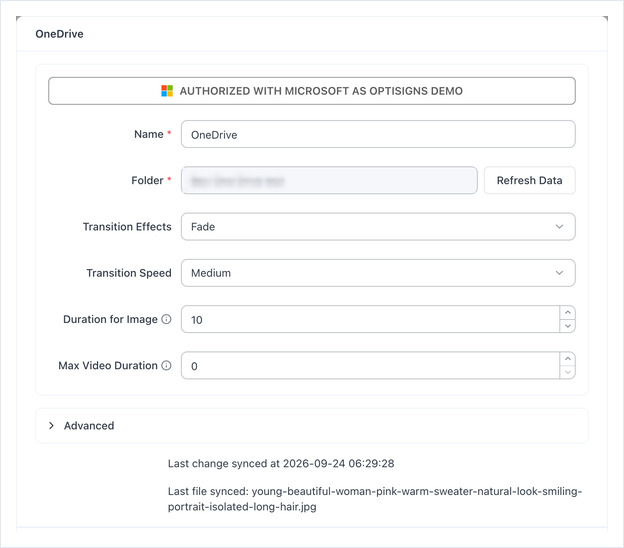Click the Max Video Duration info icon
The width and height of the screenshot is (624, 548).
pyautogui.click(x=166, y=365)
